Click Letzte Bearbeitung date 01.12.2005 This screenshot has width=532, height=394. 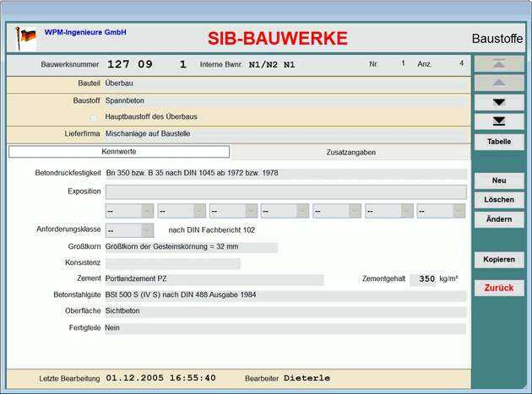point(135,378)
